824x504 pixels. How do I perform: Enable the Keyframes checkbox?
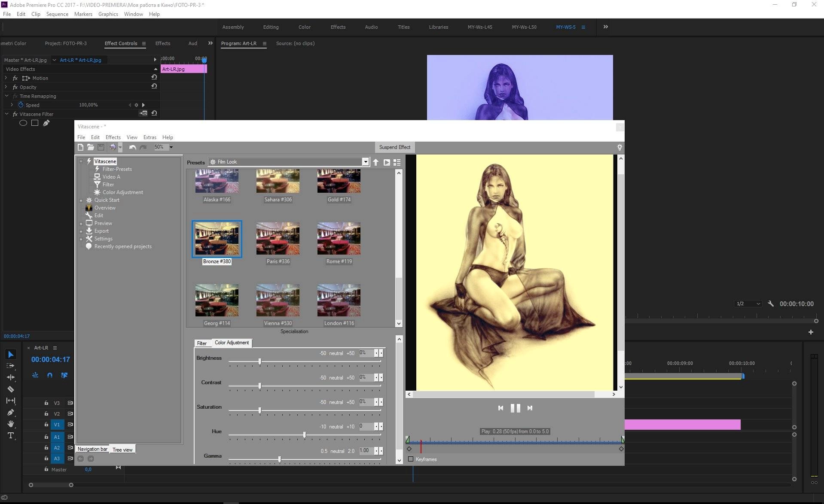pyautogui.click(x=411, y=459)
